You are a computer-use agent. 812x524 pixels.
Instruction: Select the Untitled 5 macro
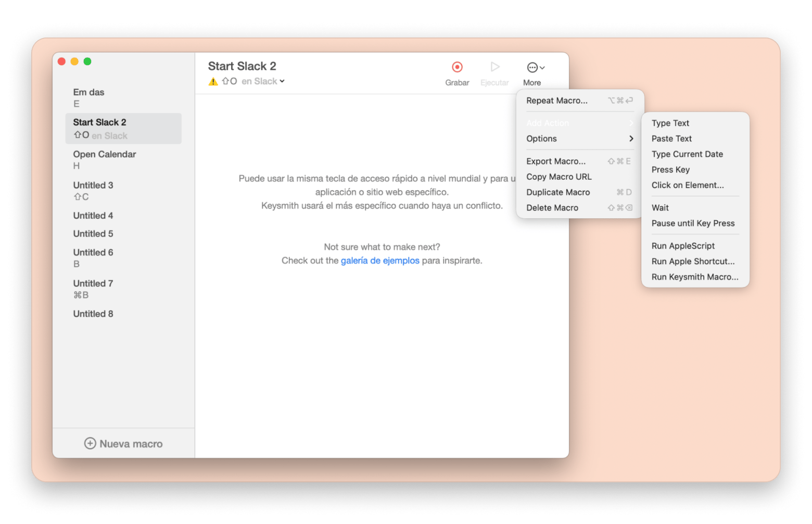point(123,234)
